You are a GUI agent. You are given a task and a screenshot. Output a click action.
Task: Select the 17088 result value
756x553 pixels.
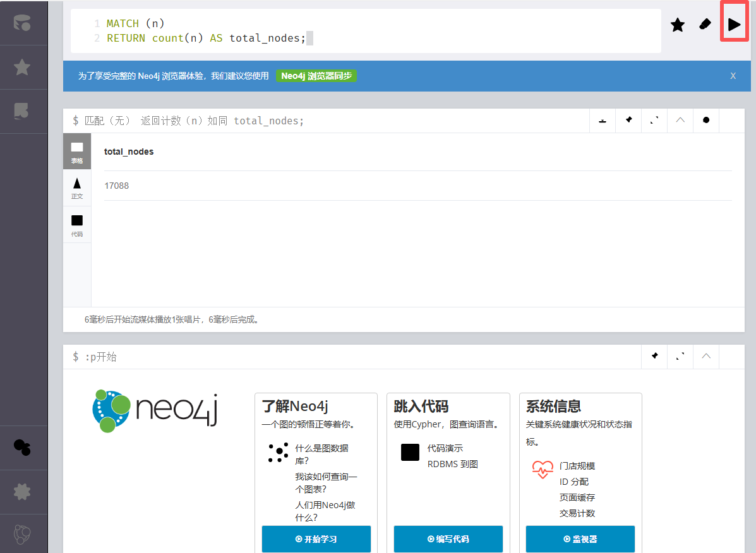click(117, 186)
